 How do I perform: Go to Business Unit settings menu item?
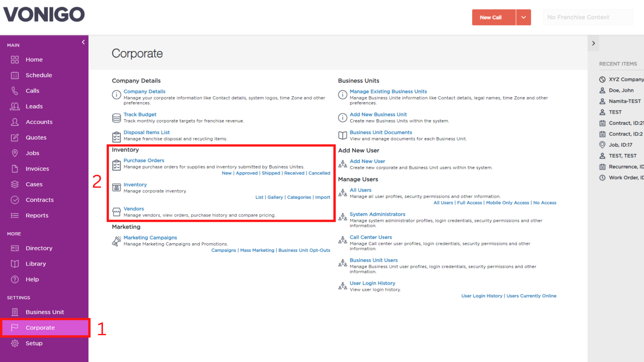[x=44, y=312]
